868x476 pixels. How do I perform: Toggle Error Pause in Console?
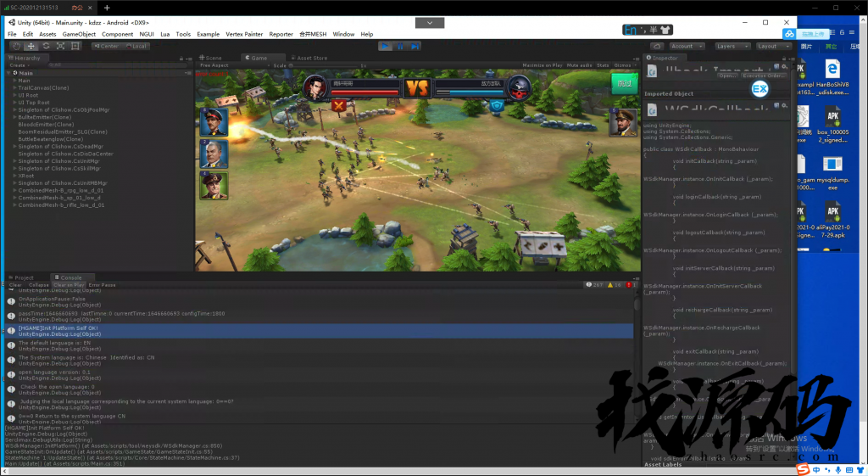102,285
